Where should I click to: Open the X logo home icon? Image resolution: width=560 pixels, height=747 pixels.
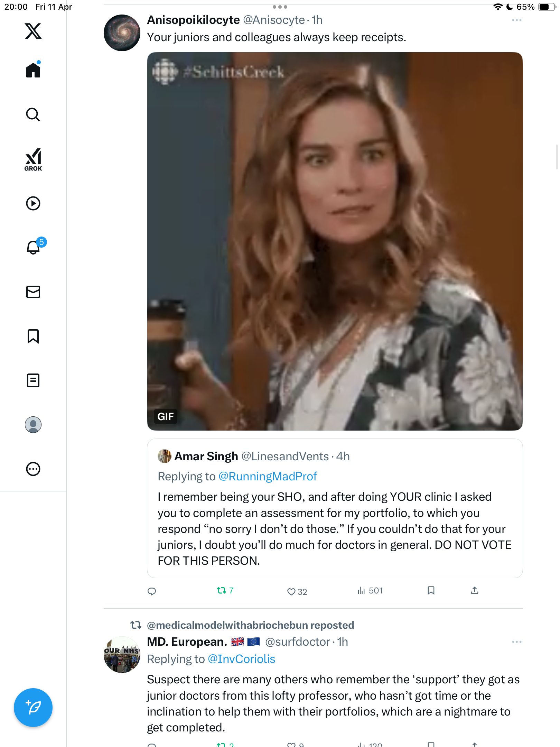coord(33,31)
